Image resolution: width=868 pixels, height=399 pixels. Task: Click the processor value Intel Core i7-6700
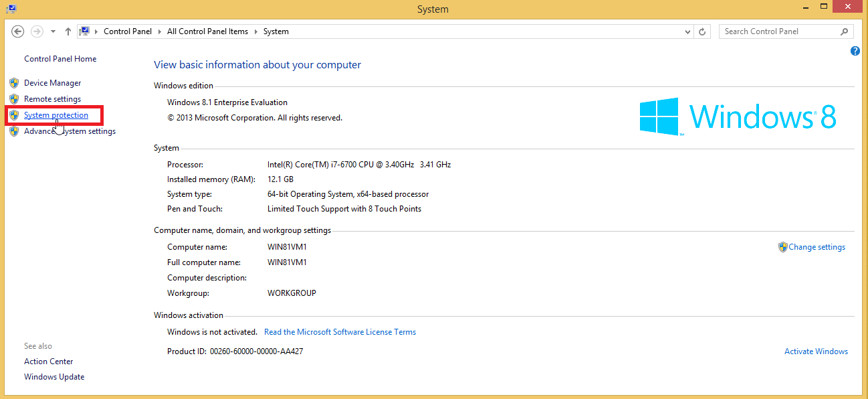click(359, 165)
